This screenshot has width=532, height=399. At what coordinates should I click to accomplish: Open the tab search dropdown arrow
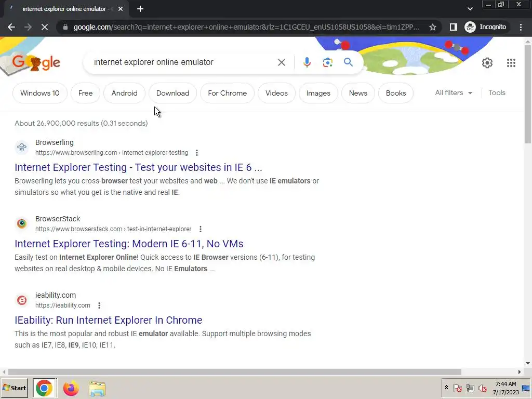(x=470, y=9)
